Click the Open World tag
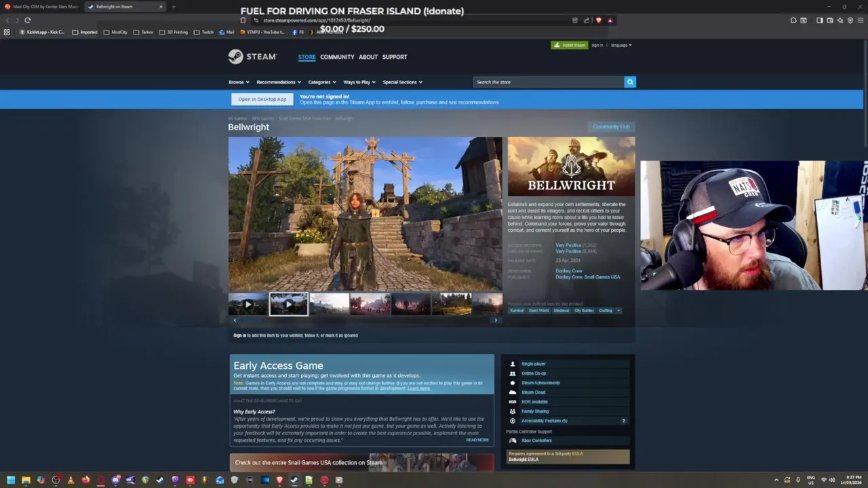 pyautogui.click(x=538, y=310)
